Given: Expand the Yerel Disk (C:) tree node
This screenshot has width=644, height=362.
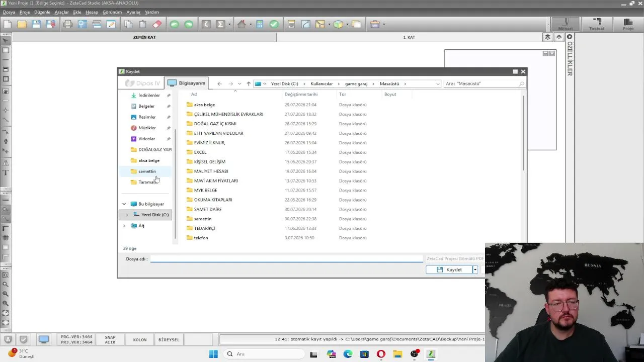Looking at the screenshot, I should (127, 215).
